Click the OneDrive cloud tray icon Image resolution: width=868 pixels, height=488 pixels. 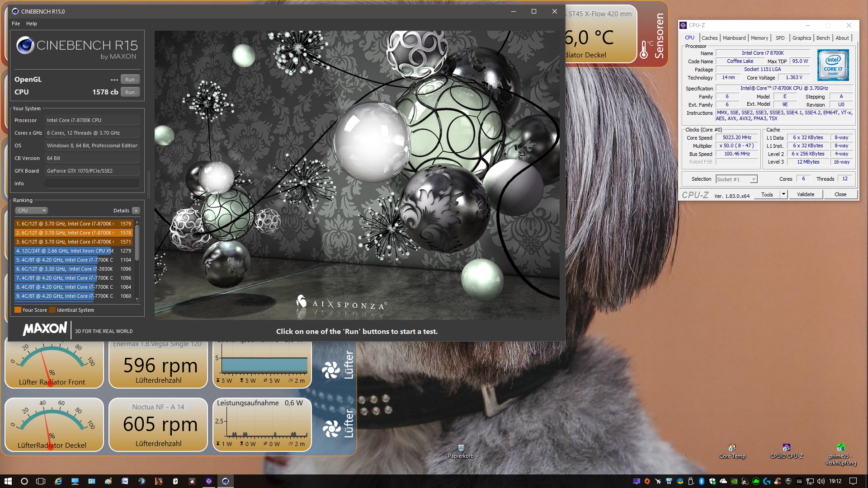pos(723,481)
